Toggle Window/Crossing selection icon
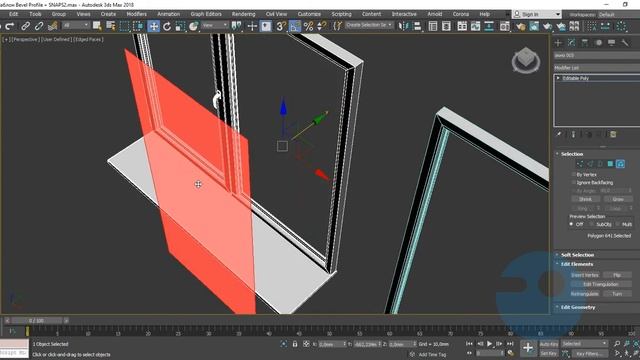Image resolution: width=640 pixels, height=360 pixels. [x=138, y=26]
